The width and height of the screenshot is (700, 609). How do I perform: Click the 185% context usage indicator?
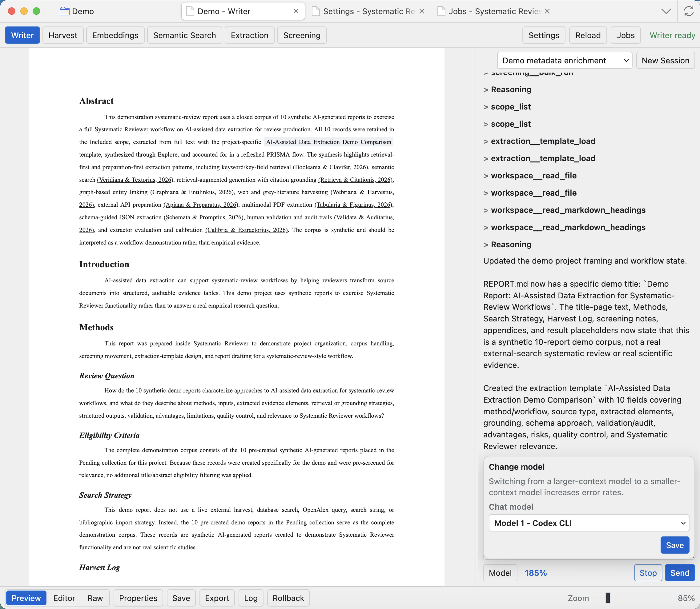point(535,573)
